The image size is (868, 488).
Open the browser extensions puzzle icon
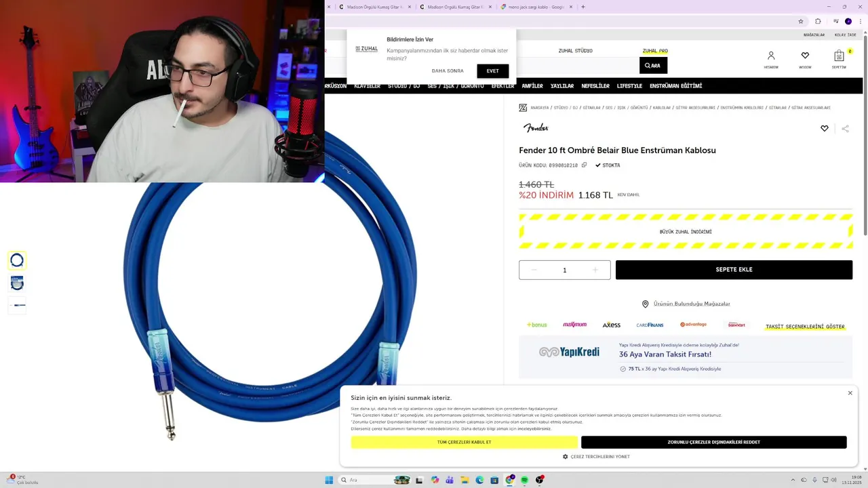point(818,21)
